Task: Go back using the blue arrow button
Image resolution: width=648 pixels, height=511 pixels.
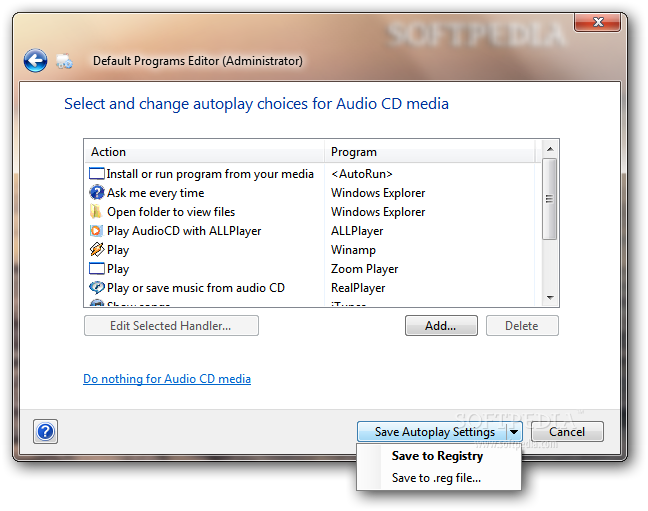Action: (35, 61)
